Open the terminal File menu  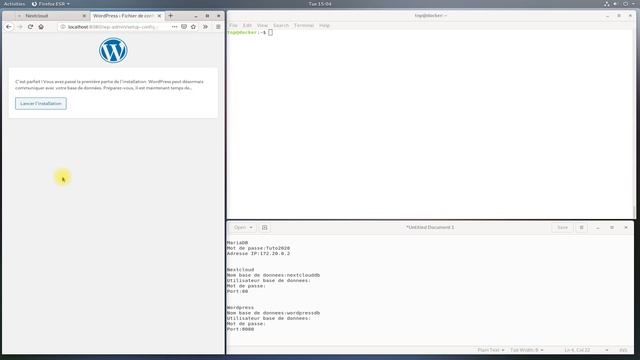[x=233, y=25]
